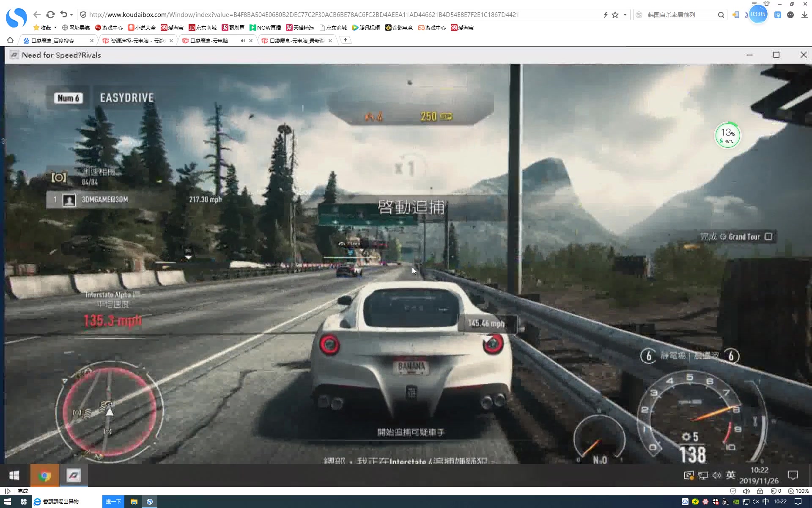Click the Chrome icon in remote taskbar
The width and height of the screenshot is (812, 508).
click(x=44, y=475)
